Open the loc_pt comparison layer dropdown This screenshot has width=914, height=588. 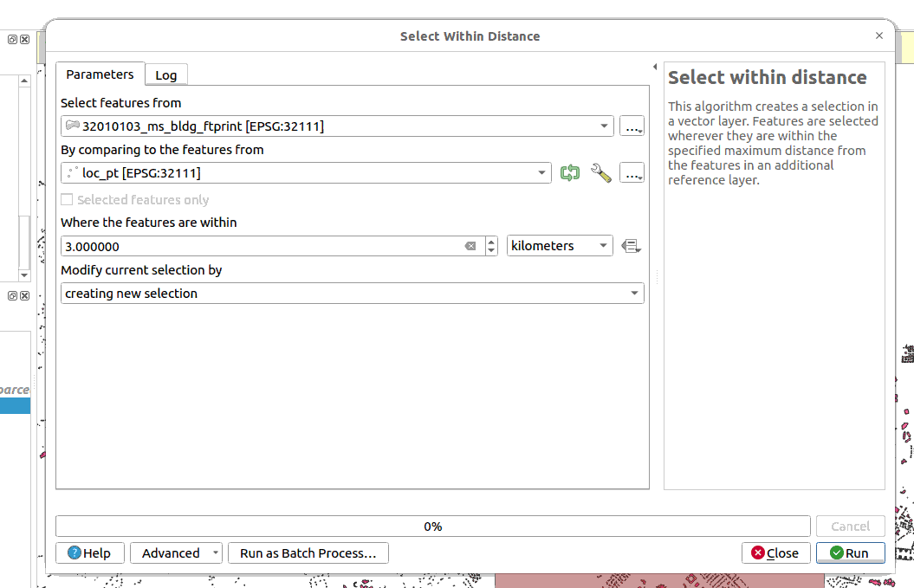click(541, 173)
